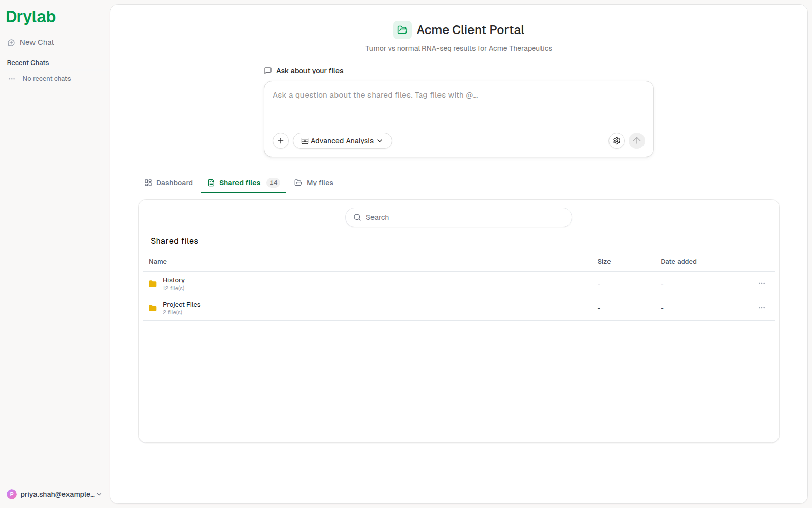Click the shared files count badge 14

point(274,183)
